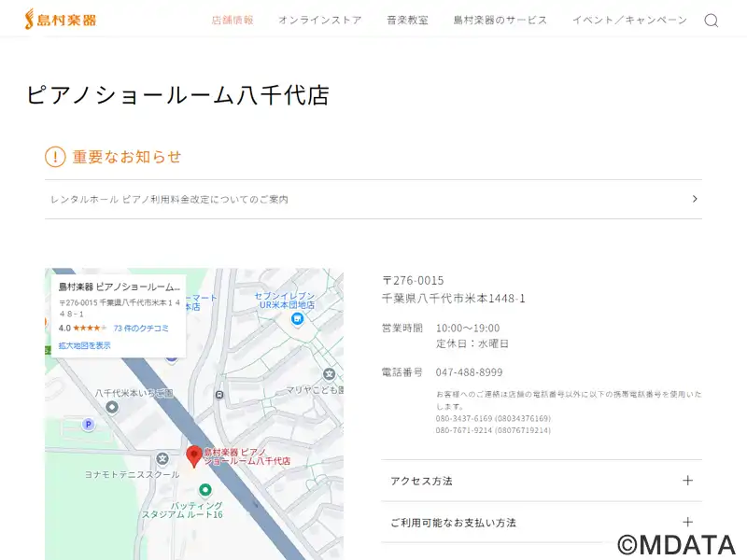The width and height of the screenshot is (747, 560).
Task: Click 拡大地図を表示 link on map
Action: [84, 345]
